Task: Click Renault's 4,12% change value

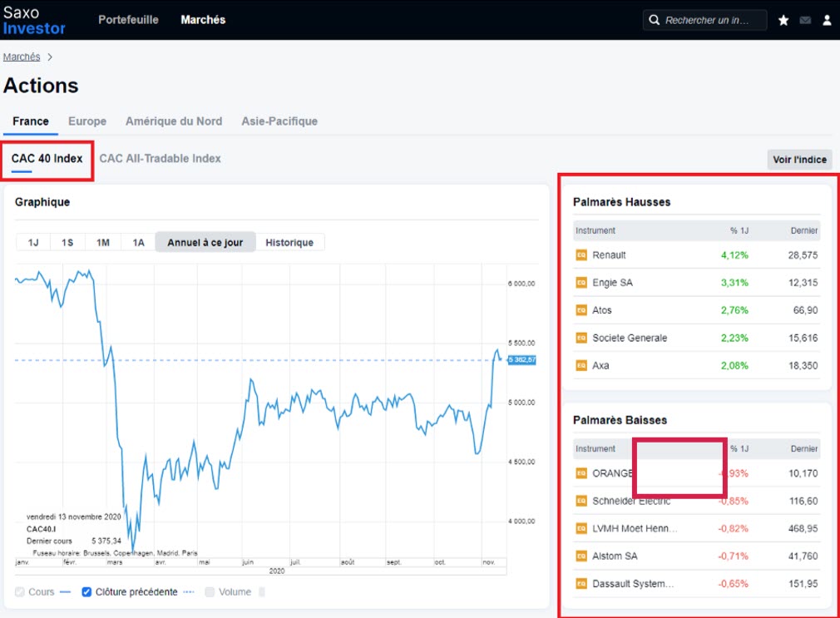Action: pyautogui.click(x=734, y=255)
